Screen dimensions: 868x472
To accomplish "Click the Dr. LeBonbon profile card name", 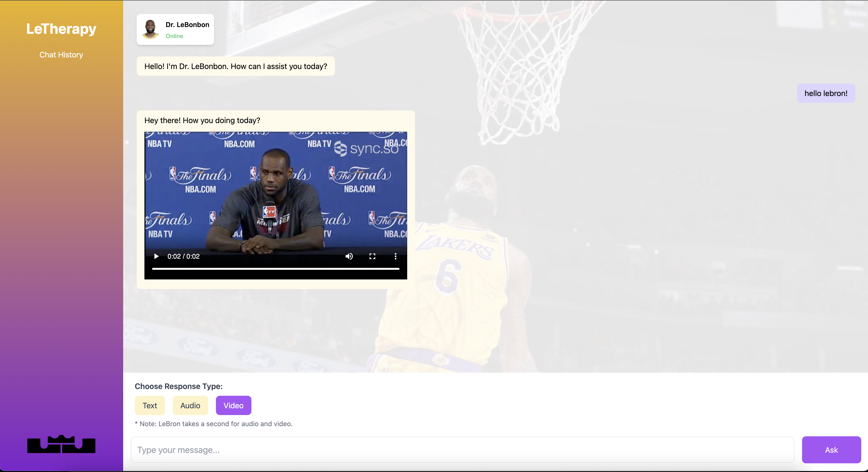I will click(187, 25).
